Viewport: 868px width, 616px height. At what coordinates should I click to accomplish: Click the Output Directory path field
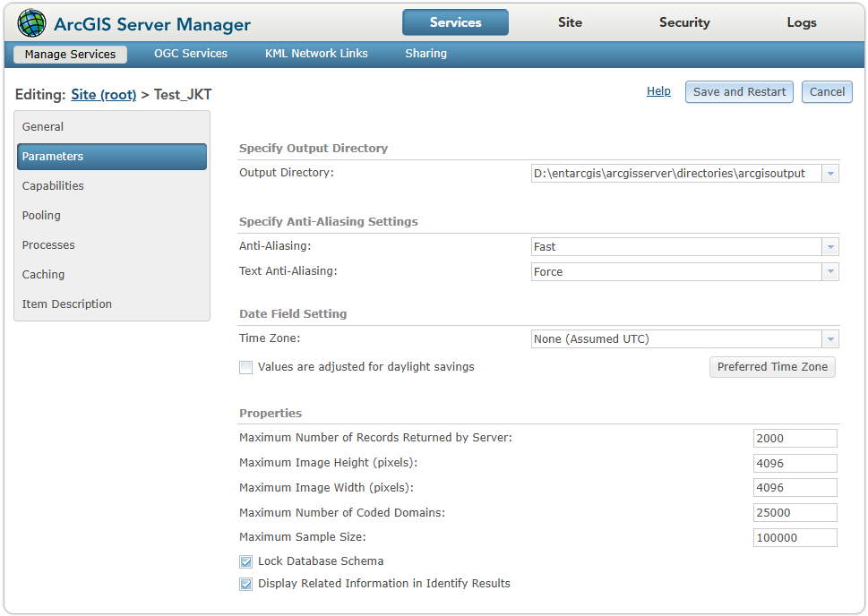pos(676,174)
